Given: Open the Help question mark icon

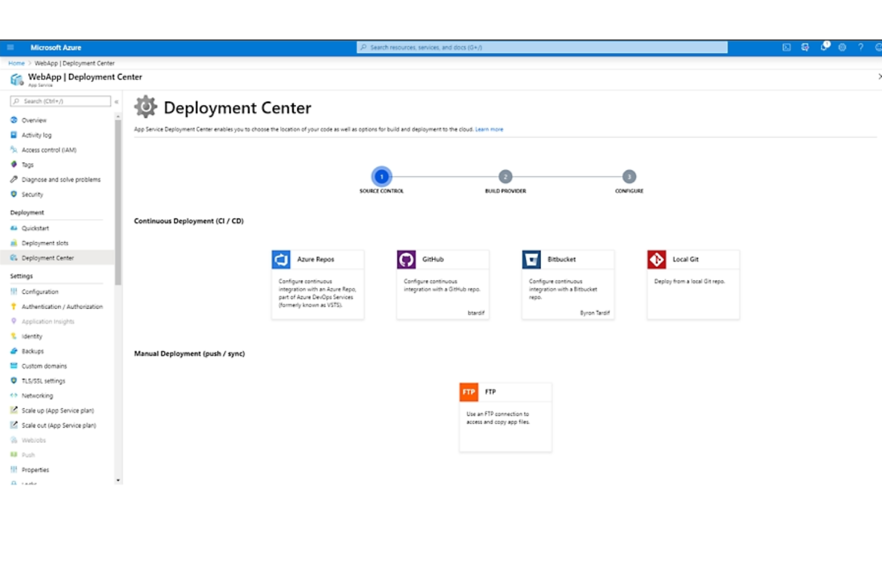Looking at the screenshot, I should coord(861,47).
